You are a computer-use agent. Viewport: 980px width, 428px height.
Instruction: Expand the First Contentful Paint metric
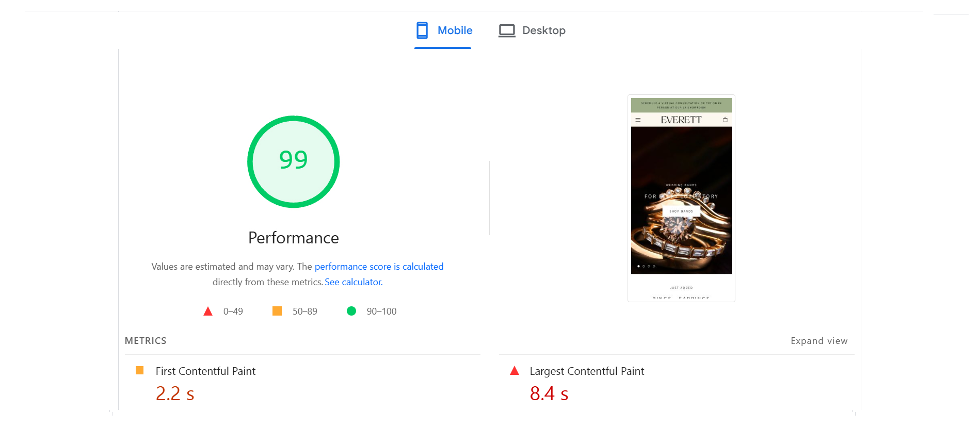(205, 371)
